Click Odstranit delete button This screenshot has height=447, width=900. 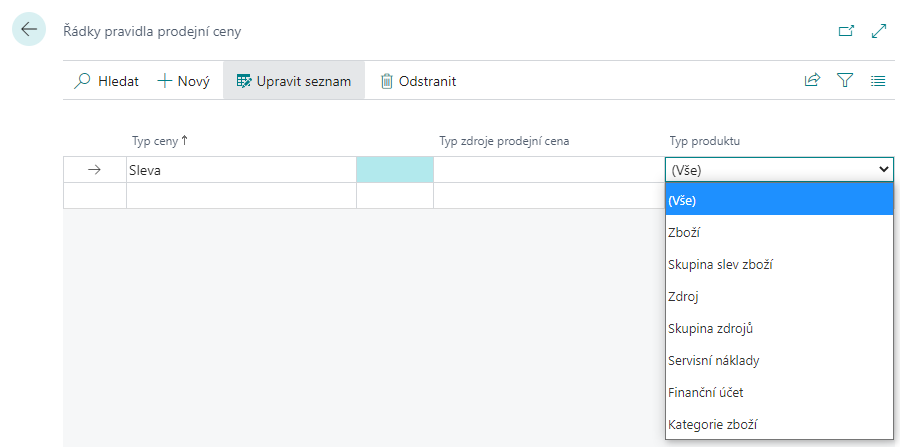(418, 81)
